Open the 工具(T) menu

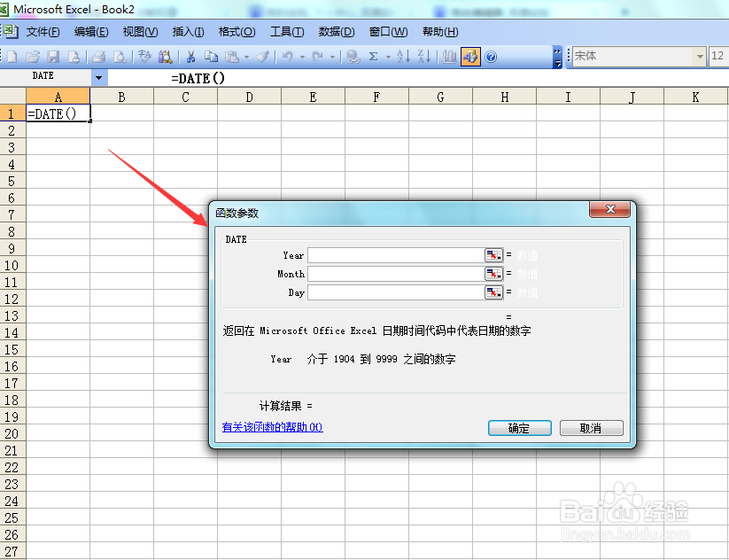pos(287,32)
